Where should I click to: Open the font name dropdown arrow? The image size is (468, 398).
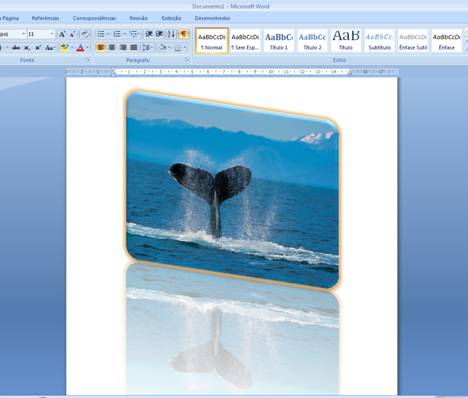coord(23,34)
